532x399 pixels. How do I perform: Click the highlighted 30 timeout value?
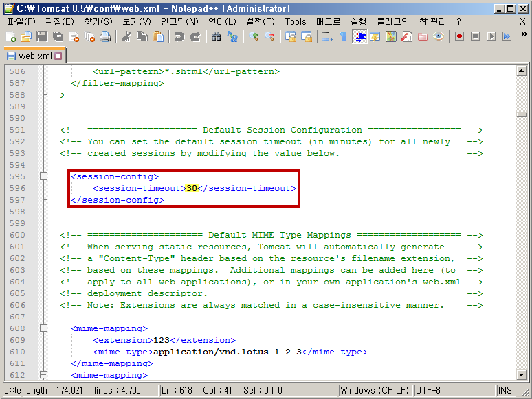click(x=191, y=188)
